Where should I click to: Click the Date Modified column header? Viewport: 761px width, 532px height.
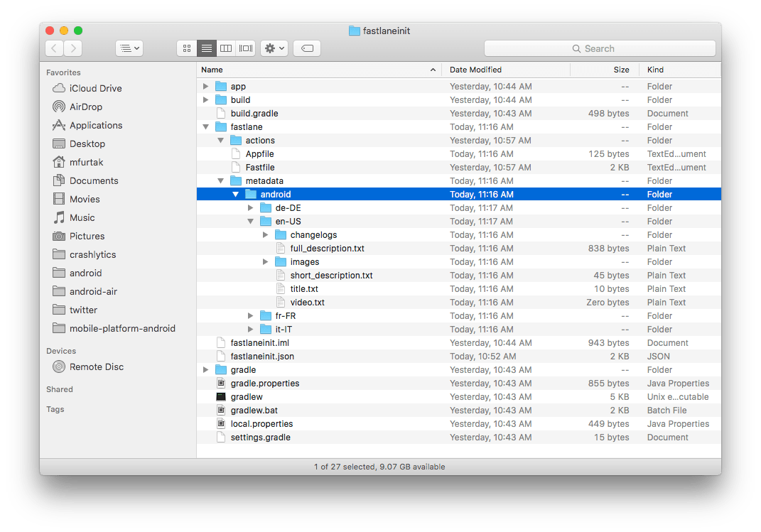pos(477,70)
